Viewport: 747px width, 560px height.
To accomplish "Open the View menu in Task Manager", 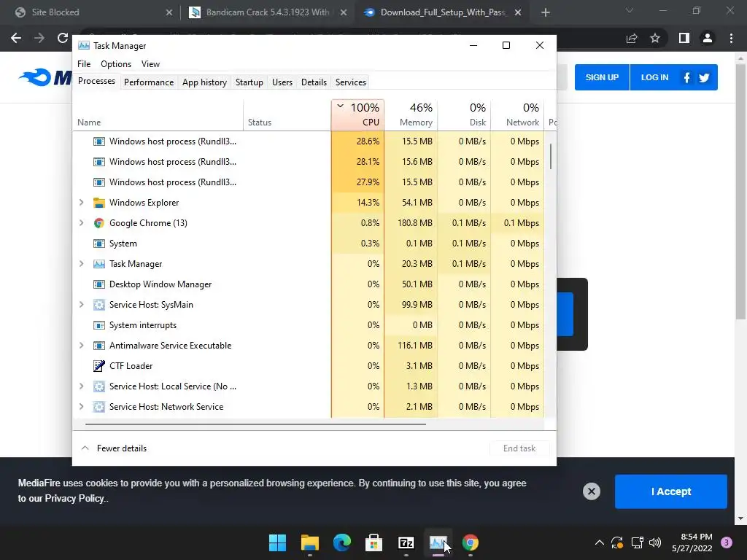I will [150, 64].
